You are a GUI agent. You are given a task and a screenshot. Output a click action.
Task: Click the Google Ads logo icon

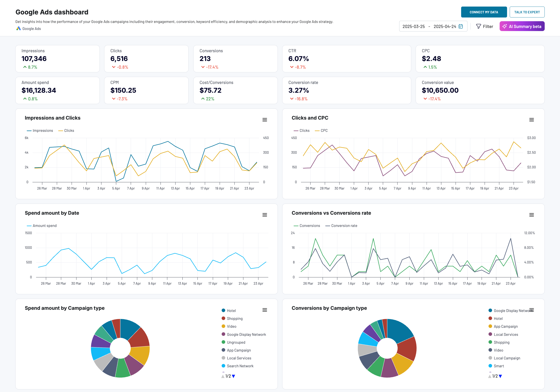(x=19, y=28)
